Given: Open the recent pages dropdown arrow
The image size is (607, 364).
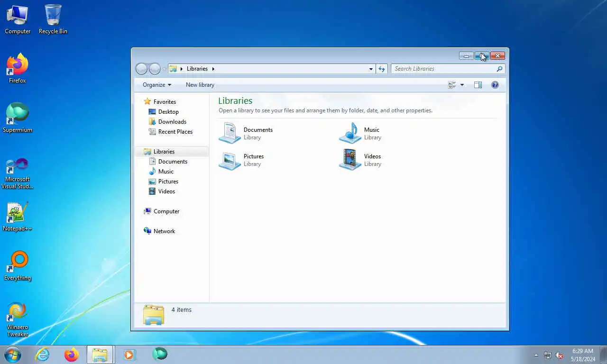Looking at the screenshot, I should (164, 69).
